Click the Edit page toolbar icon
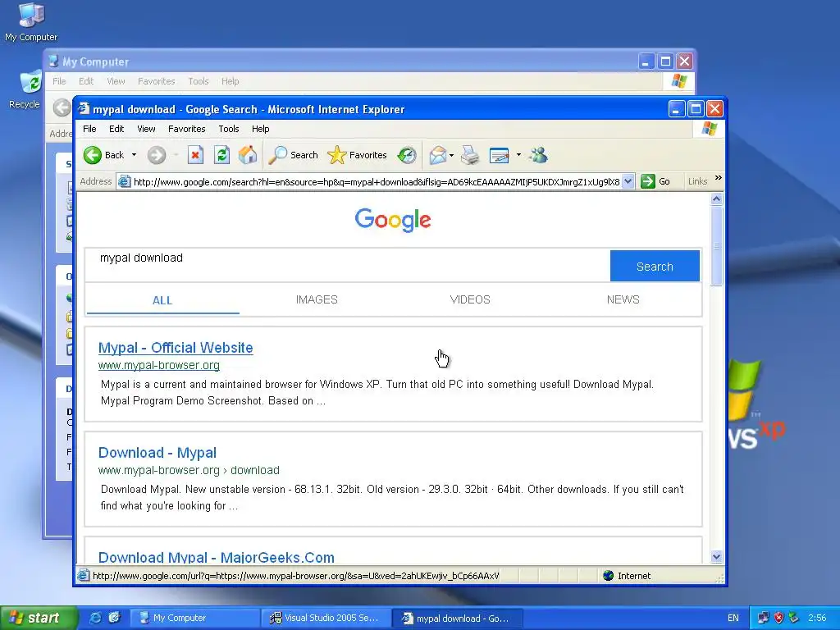The width and height of the screenshot is (840, 630). (x=500, y=155)
